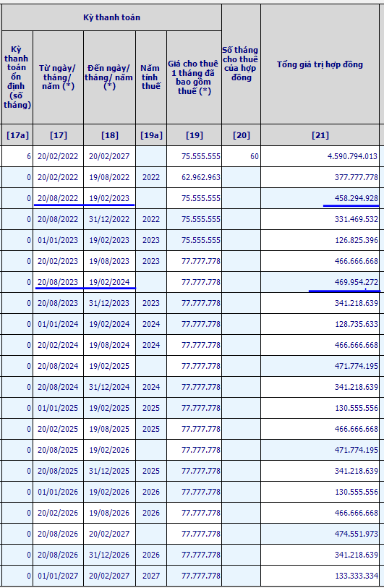Click the Năm tính thuế column header
The width and height of the screenshot is (384, 588).
pyautogui.click(x=150, y=77)
